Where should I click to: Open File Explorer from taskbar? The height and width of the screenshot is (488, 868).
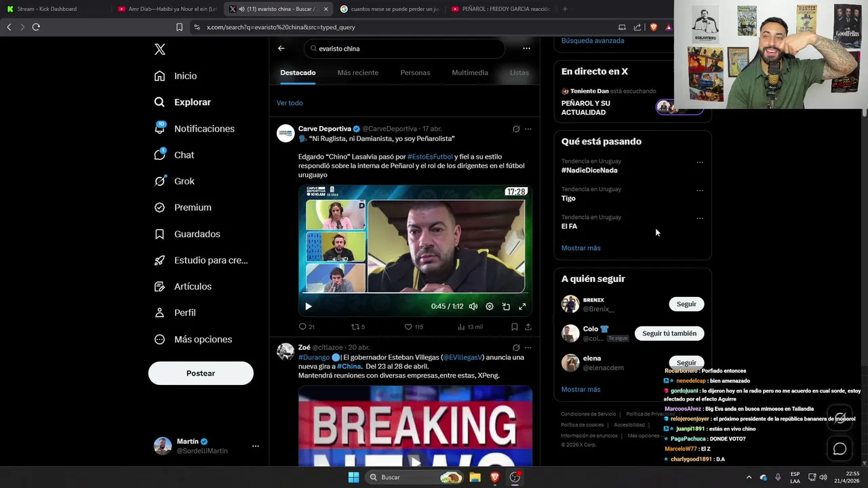475,477
